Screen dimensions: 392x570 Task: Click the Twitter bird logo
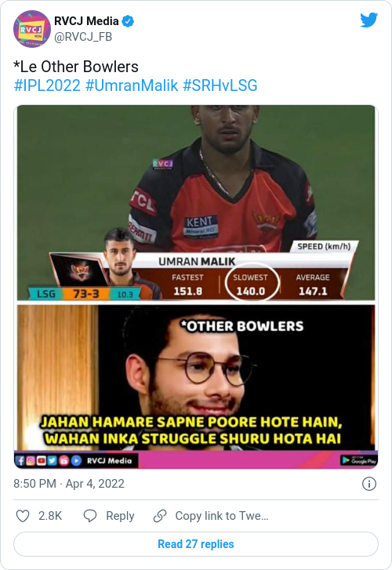[x=368, y=20]
